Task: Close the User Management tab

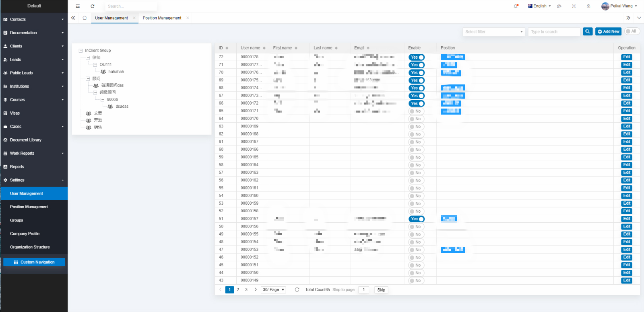Action: (x=134, y=18)
